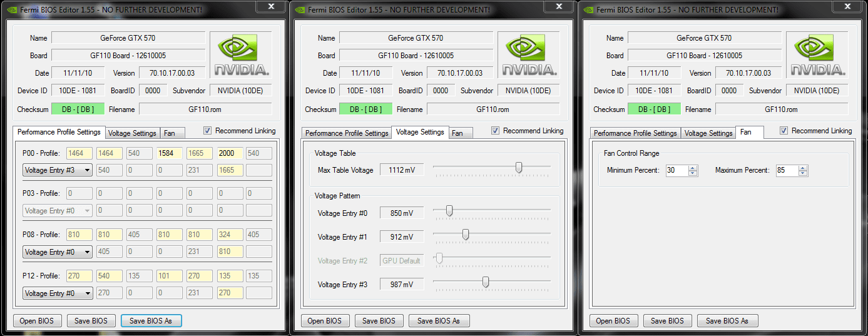Click the Voltage Entry #1 value 912 mV
The image size is (868, 336).
point(402,237)
